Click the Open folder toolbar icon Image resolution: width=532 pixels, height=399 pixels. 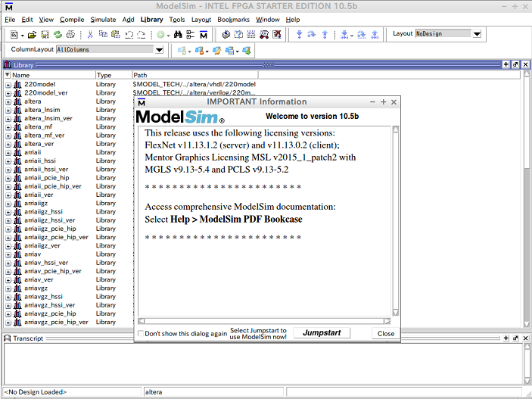click(x=32, y=34)
